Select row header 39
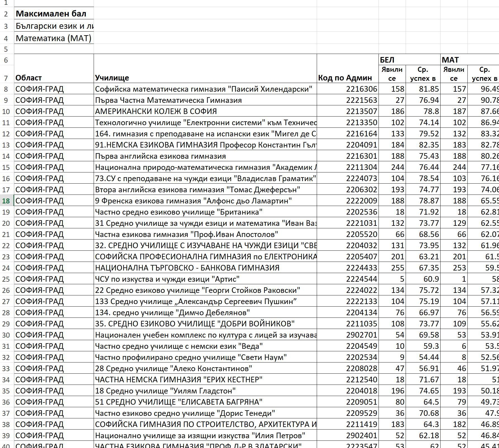The width and height of the screenshot is (499, 448). pos(7,435)
